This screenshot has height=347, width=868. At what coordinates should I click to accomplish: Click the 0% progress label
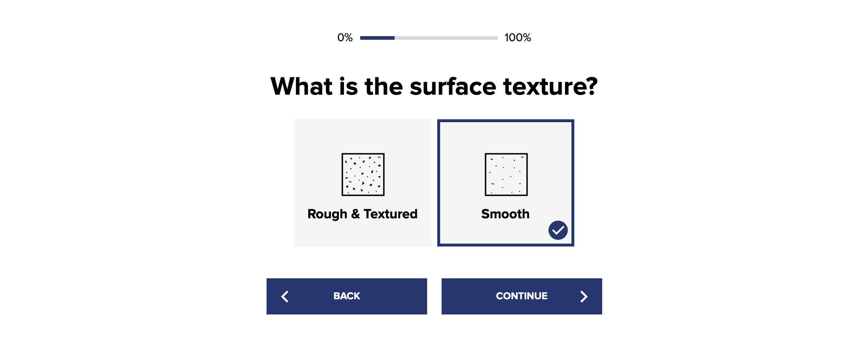click(345, 38)
